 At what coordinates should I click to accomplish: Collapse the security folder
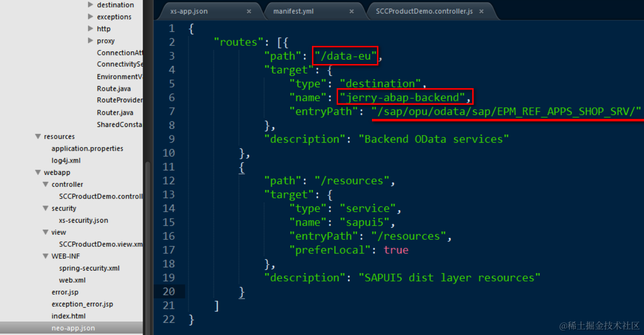point(45,208)
